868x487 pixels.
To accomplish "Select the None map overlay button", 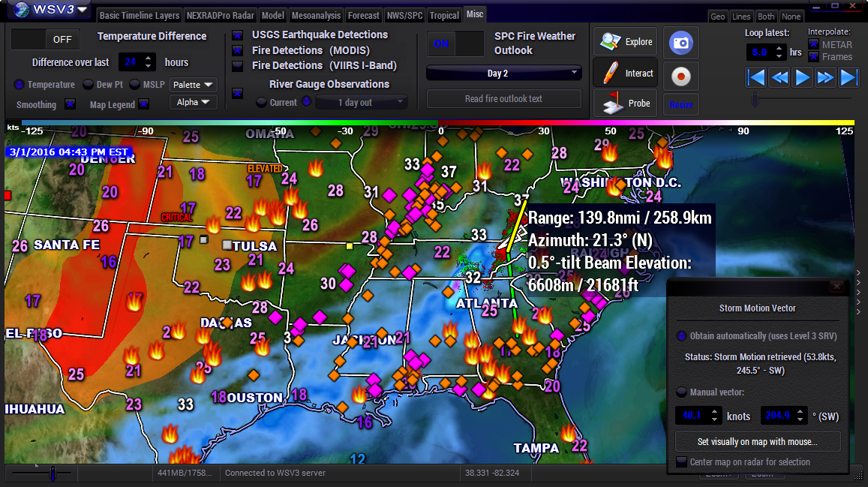I will 791,17.
